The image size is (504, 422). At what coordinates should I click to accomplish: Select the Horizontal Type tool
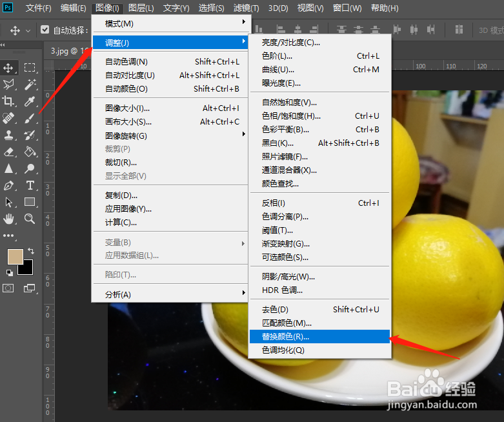30,185
